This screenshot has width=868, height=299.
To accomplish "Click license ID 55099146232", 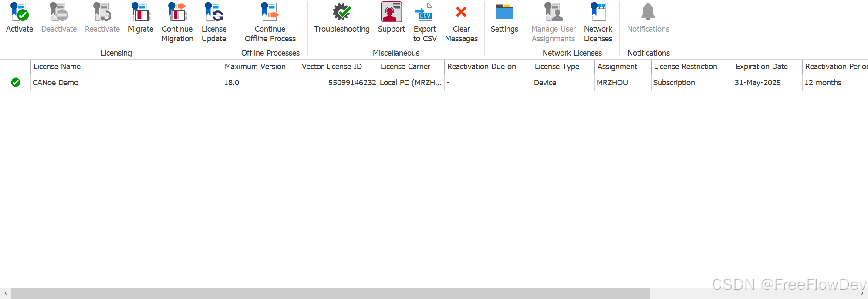I will (x=338, y=83).
